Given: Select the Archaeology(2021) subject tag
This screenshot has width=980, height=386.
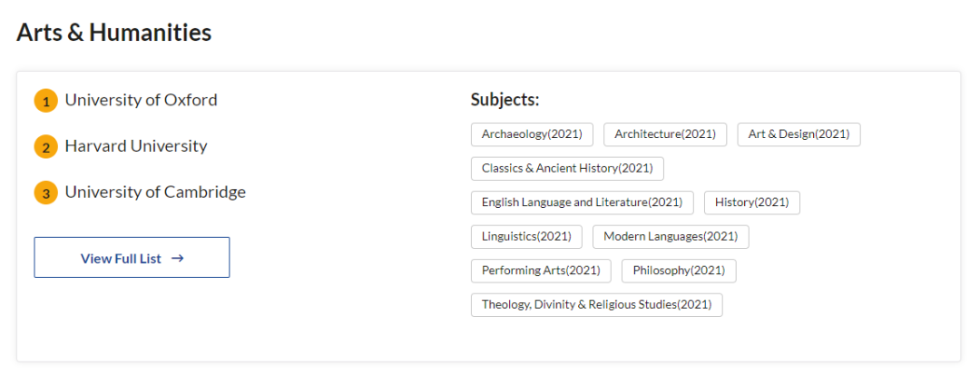Looking at the screenshot, I should 532,134.
